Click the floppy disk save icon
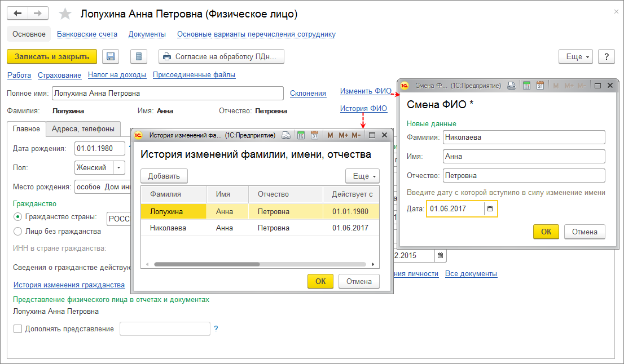This screenshot has height=364, width=624. click(111, 56)
